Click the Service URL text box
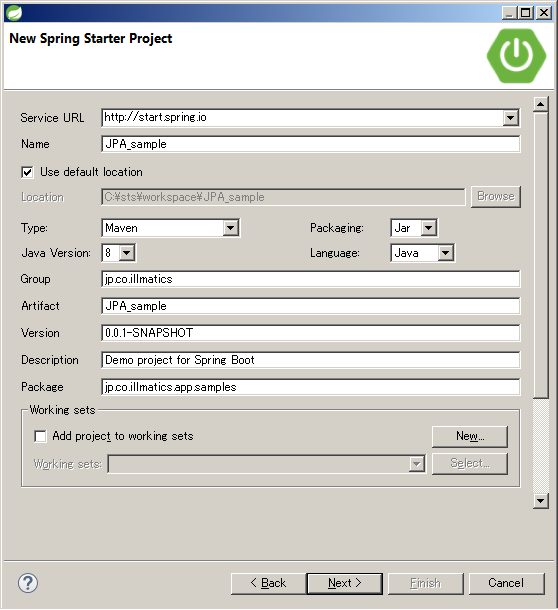The image size is (558, 610). point(302,117)
